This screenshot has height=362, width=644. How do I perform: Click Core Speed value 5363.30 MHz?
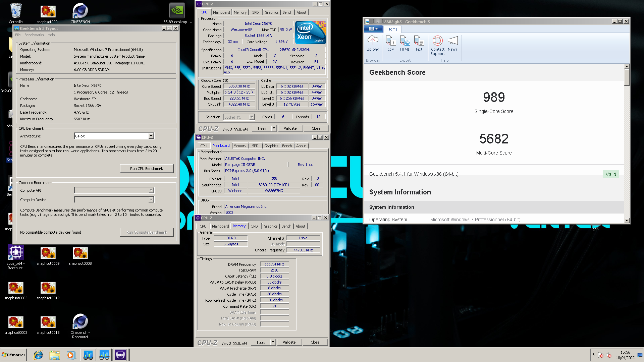pos(239,86)
